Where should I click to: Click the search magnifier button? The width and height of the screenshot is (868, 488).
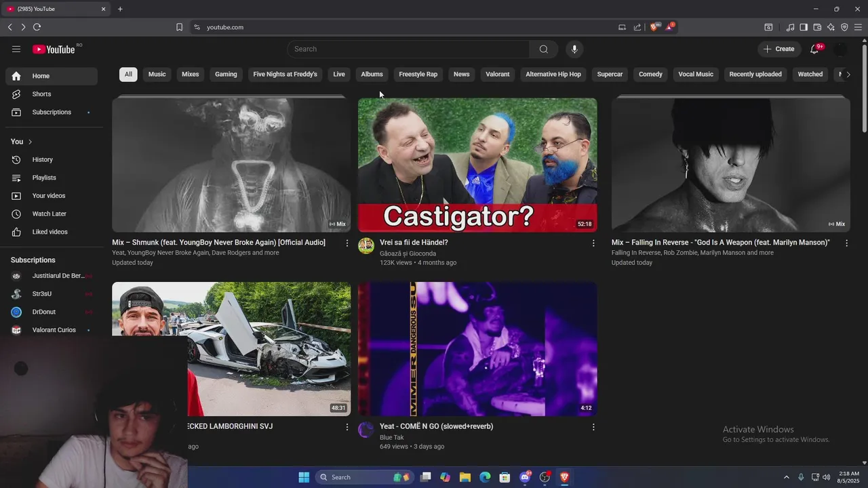[544, 49]
